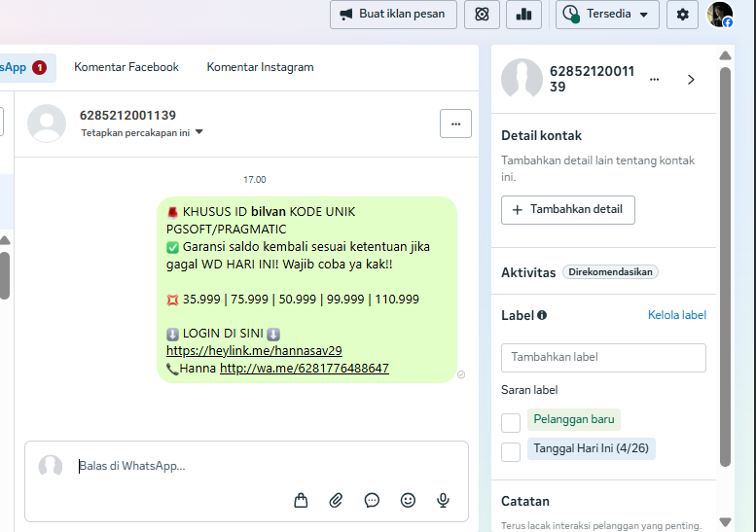Click the profile avatar with Facebook badge
Viewport: 756px width, 532px height.
tap(720, 15)
